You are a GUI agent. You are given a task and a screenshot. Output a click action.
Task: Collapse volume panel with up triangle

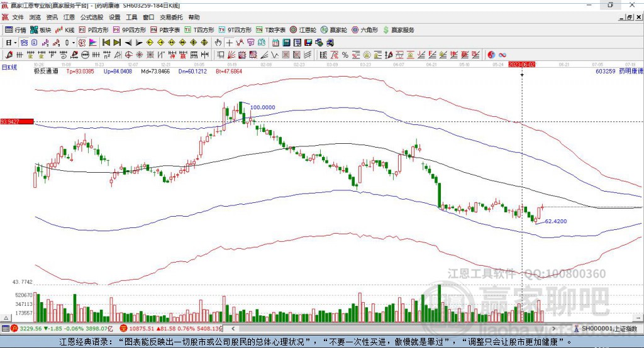pyautogui.click(x=6, y=318)
